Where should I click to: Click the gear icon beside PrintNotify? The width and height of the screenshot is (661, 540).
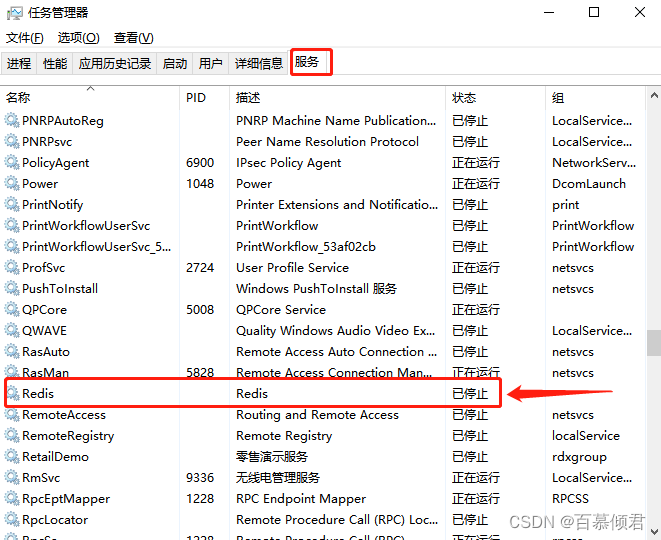[12, 204]
